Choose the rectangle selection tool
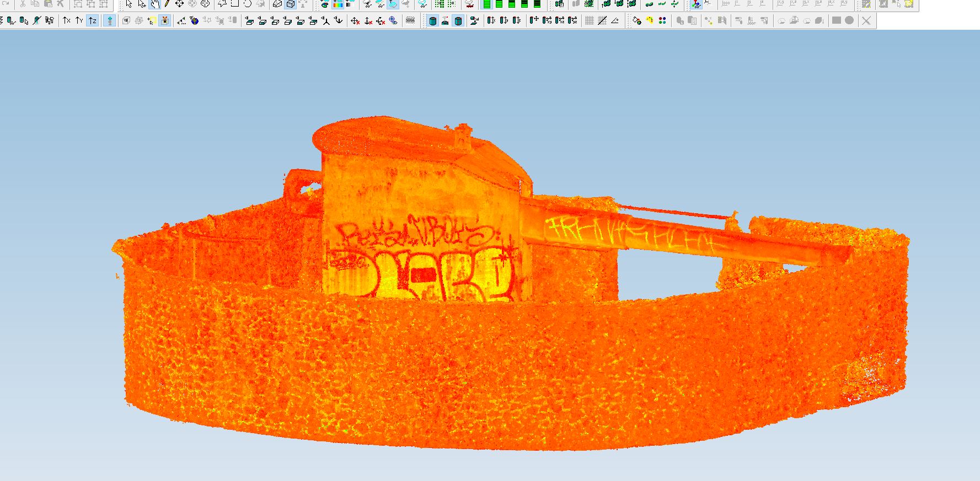 (x=234, y=4)
